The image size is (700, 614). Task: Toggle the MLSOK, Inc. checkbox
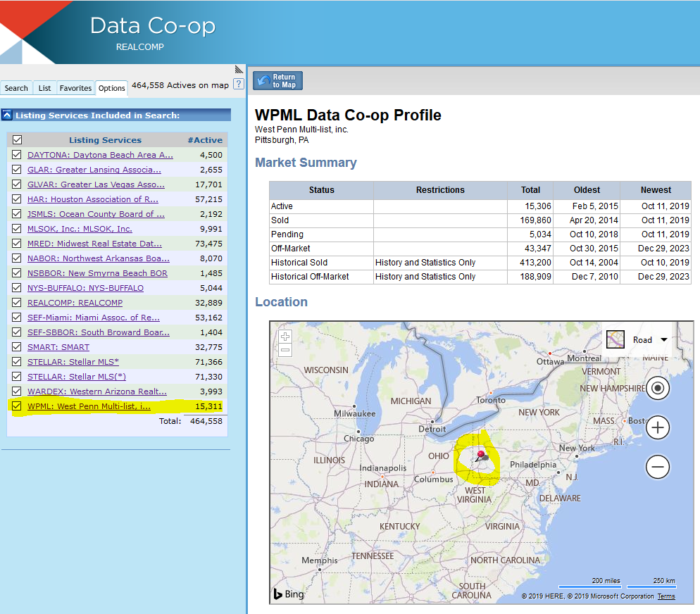(16, 228)
